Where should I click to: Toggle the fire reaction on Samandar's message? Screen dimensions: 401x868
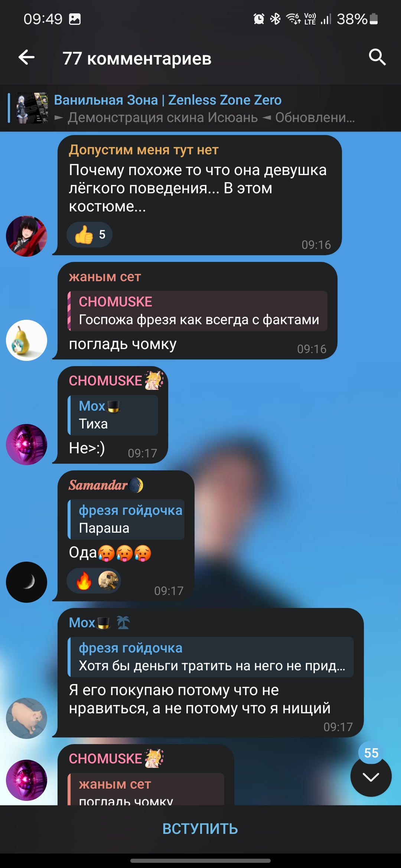coord(84,581)
